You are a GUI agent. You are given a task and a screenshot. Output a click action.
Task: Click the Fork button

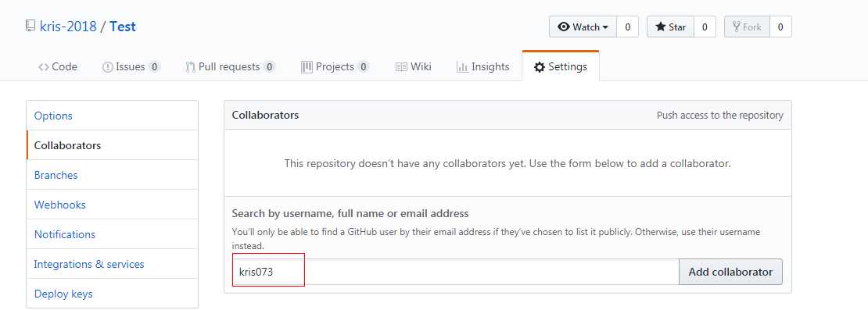(747, 27)
